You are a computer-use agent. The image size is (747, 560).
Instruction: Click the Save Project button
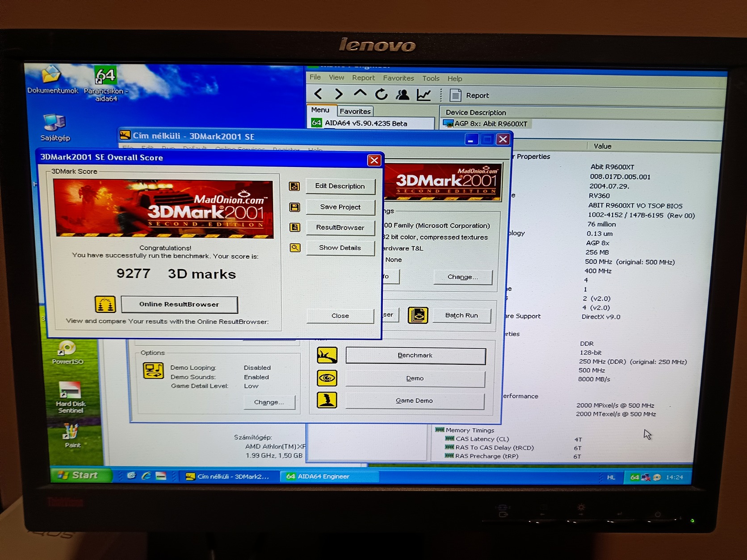tap(340, 207)
